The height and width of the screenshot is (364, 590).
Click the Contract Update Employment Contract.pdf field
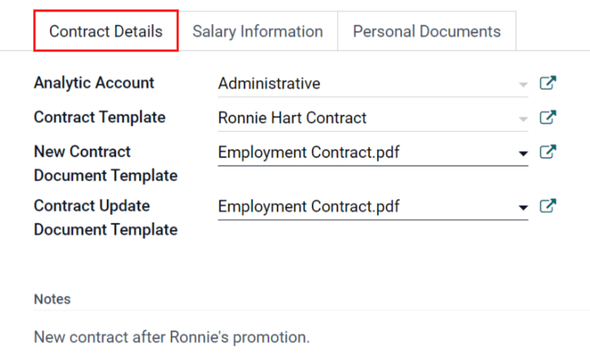pos(361,207)
